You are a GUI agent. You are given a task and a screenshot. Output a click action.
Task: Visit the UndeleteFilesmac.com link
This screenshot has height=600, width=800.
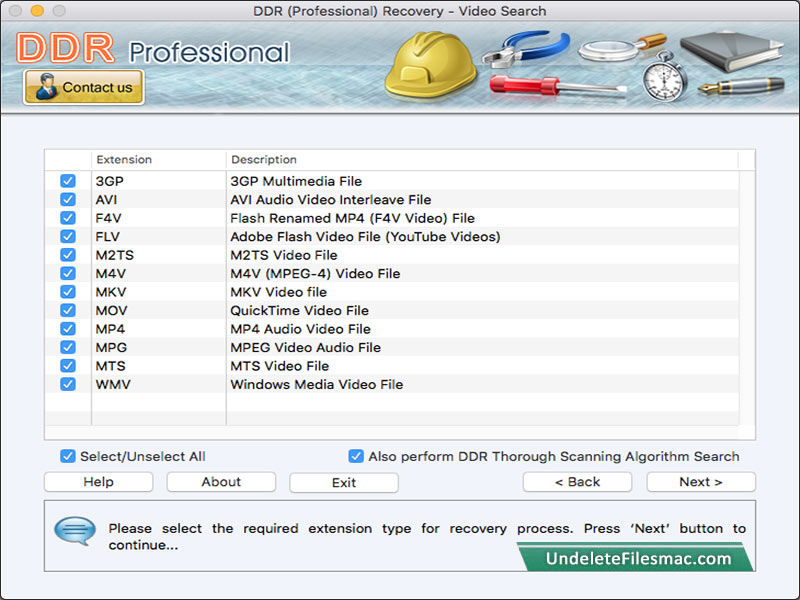pyautogui.click(x=640, y=557)
